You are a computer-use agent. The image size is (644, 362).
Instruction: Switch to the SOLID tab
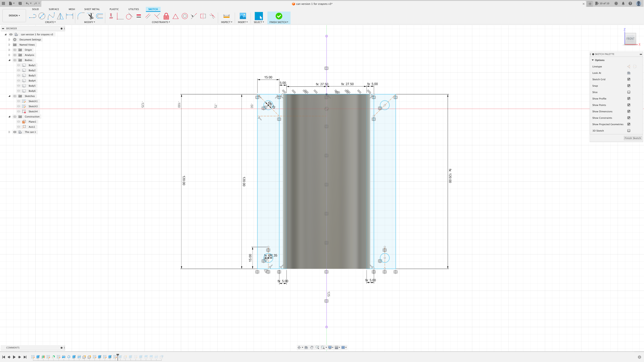36,9
